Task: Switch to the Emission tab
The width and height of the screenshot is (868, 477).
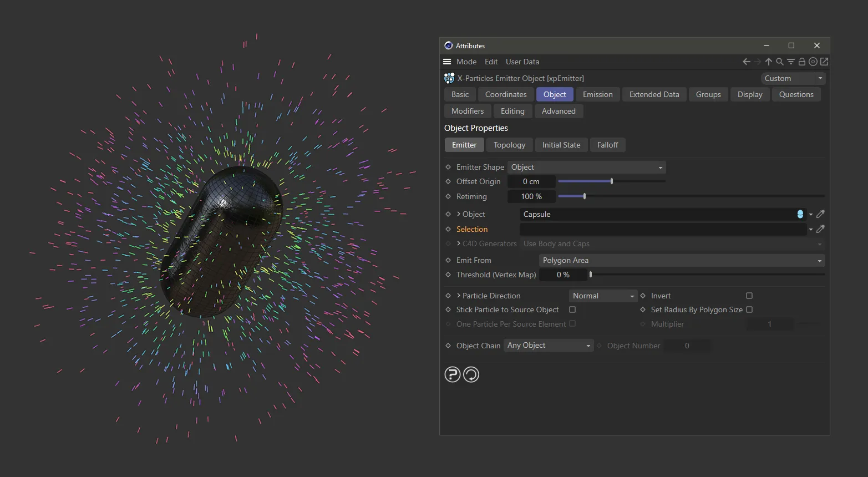Action: [597, 94]
